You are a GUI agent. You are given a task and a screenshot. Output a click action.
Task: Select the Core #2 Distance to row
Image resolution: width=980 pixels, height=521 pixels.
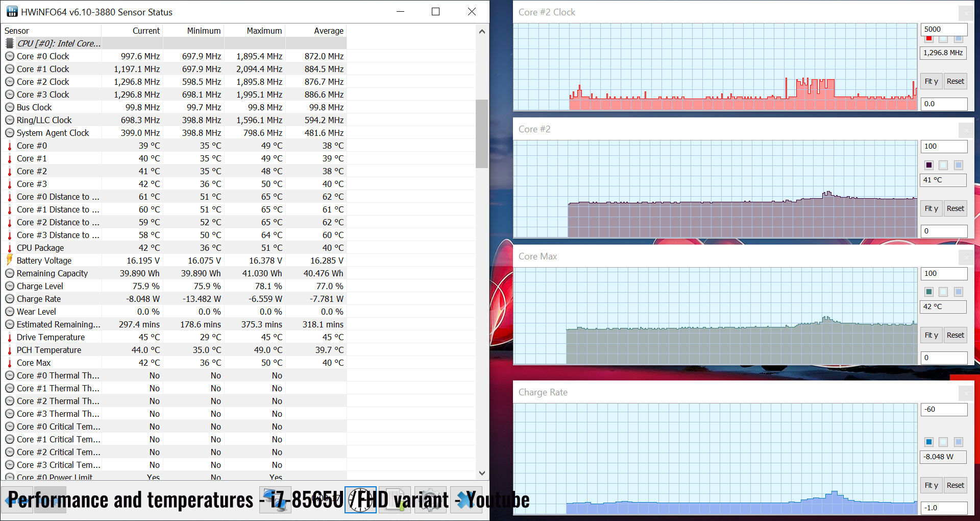174,222
